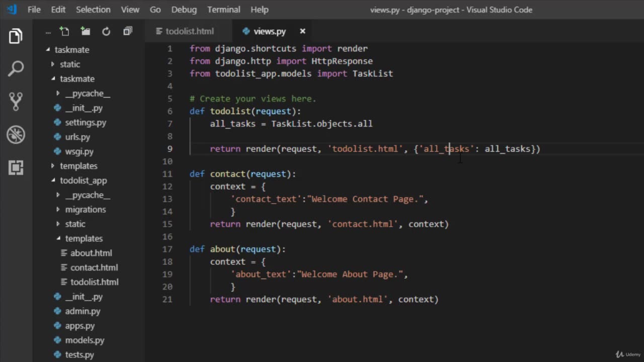Click line number 9 in gutter
Image resolution: width=644 pixels, height=362 pixels.
[x=169, y=149]
